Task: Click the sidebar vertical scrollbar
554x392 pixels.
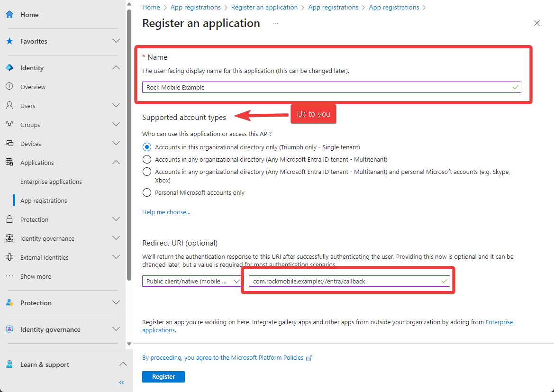Action: tap(129, 145)
